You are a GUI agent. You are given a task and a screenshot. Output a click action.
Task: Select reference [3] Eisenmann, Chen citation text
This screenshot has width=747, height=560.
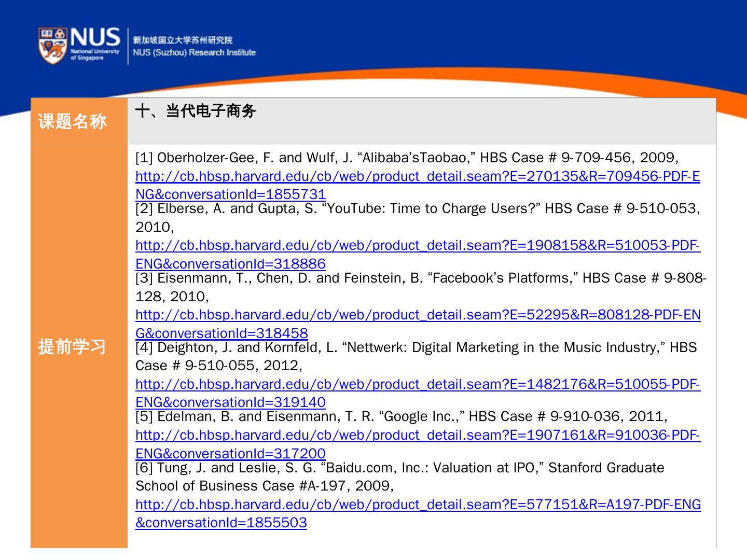point(421,287)
